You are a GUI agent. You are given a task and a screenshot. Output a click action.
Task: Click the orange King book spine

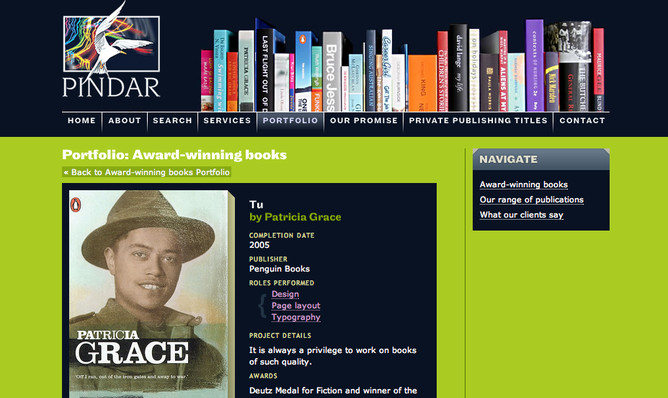(422, 84)
